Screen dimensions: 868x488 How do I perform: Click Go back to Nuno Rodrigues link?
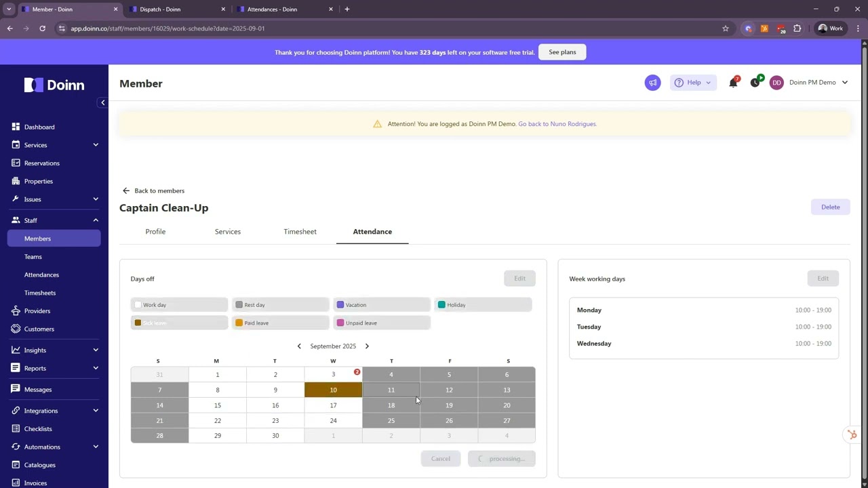tap(557, 124)
